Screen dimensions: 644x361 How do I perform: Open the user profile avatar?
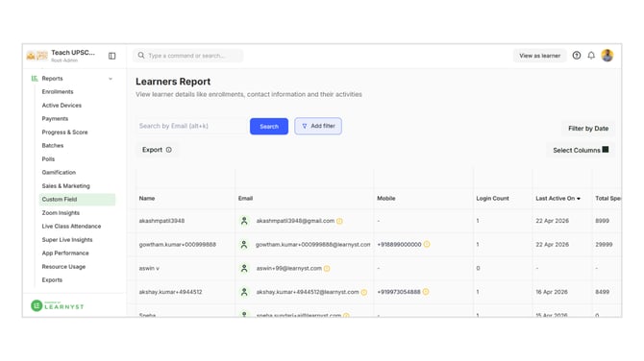607,56
